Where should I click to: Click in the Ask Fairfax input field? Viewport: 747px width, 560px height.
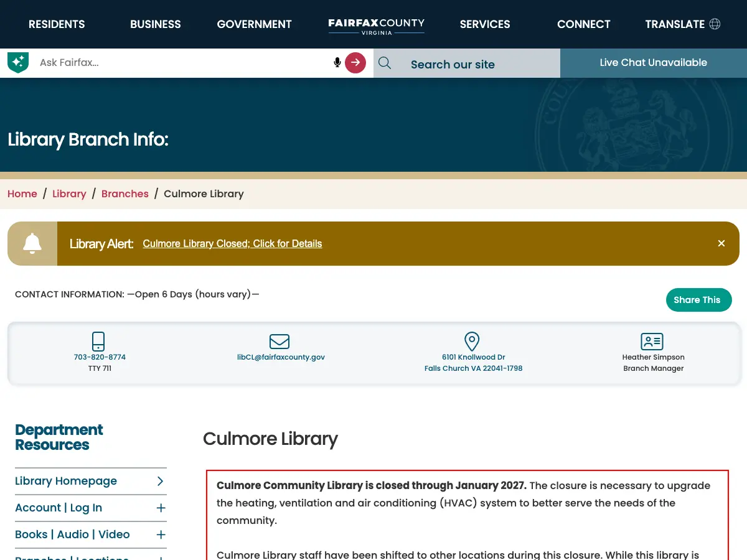pos(184,62)
